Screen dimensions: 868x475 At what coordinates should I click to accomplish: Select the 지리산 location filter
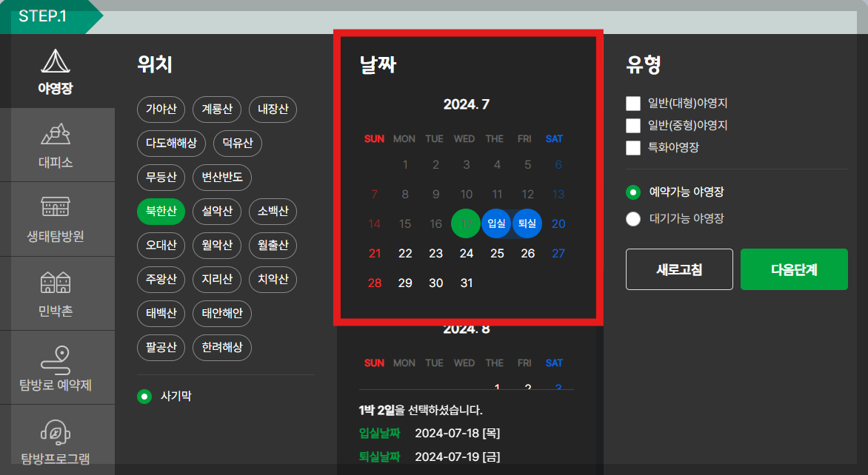point(216,279)
